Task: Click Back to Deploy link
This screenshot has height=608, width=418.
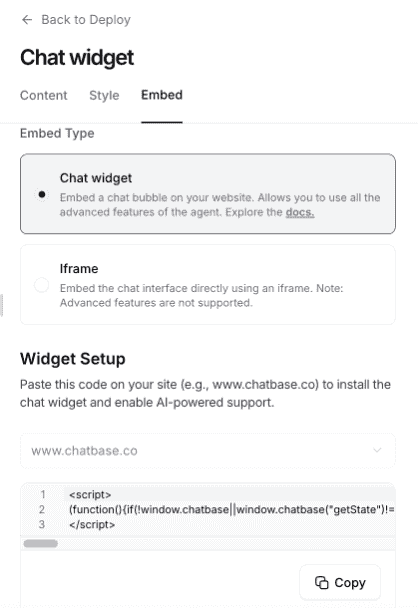Action: click(76, 19)
